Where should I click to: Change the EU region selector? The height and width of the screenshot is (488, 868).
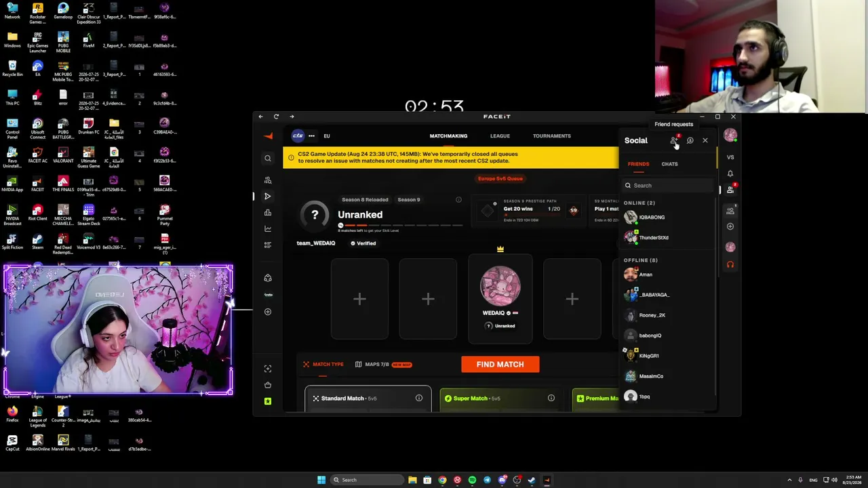click(x=327, y=136)
